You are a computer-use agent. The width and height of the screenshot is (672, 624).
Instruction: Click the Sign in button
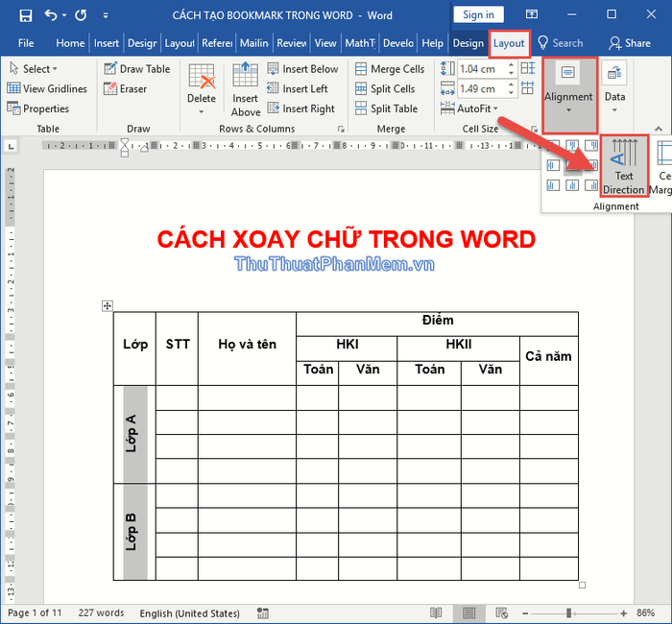pos(478,15)
